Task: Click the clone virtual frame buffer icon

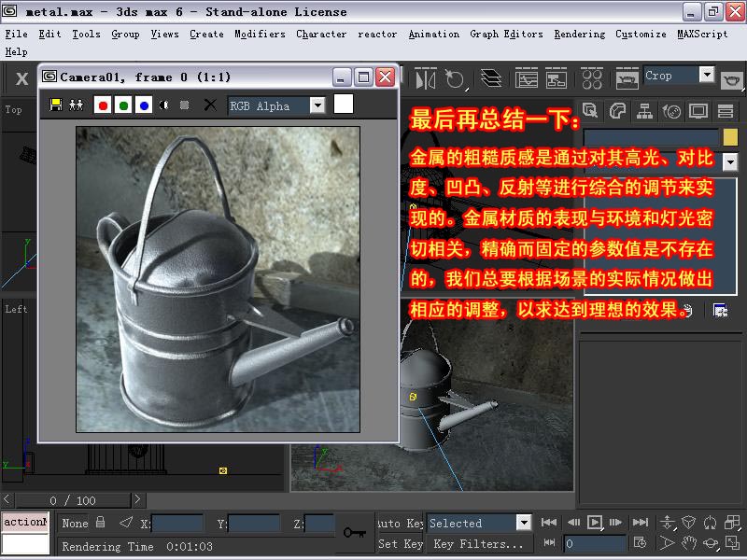Action: coord(77,105)
